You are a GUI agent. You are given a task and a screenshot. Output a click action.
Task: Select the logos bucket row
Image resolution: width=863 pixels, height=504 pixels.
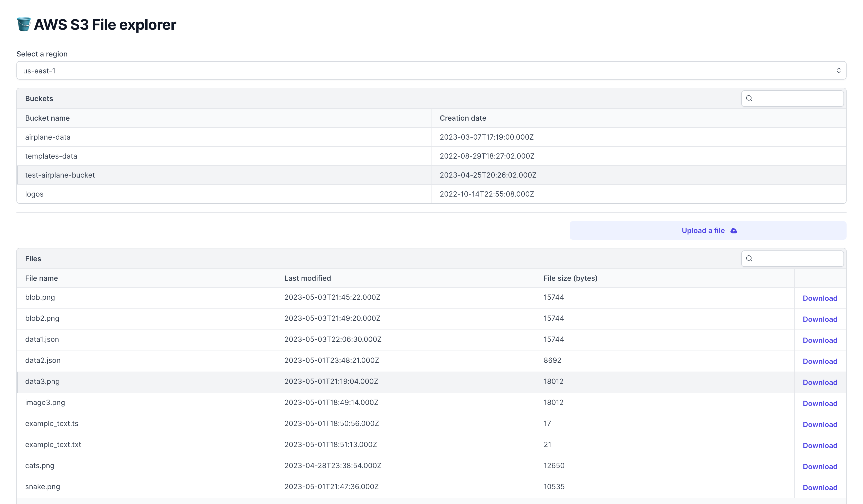pyautogui.click(x=431, y=194)
